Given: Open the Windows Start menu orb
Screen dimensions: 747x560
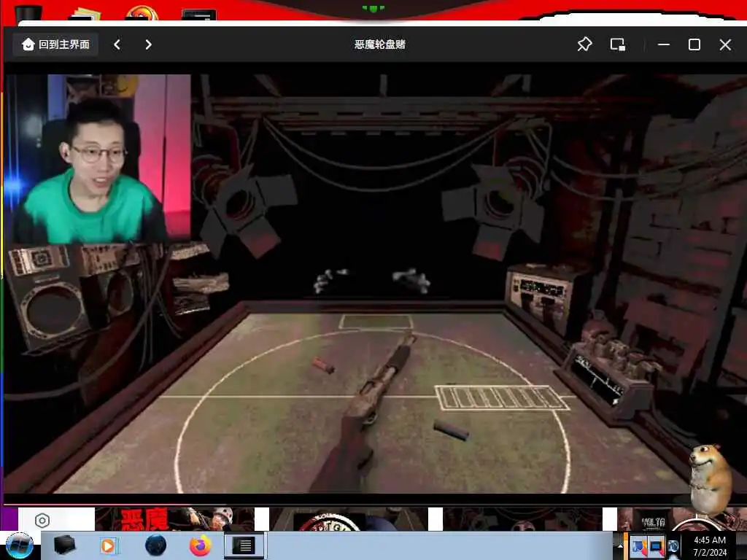Looking at the screenshot, I should click(x=20, y=545).
